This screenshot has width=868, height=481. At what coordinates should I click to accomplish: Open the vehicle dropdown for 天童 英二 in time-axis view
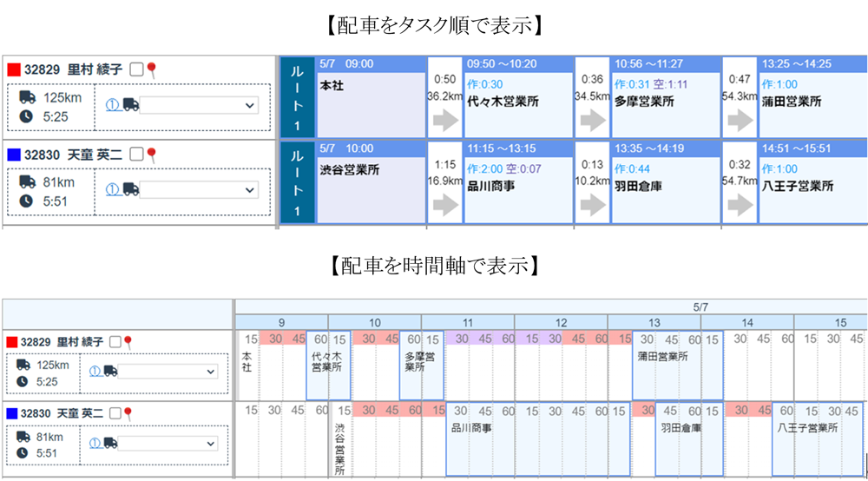click(x=168, y=444)
